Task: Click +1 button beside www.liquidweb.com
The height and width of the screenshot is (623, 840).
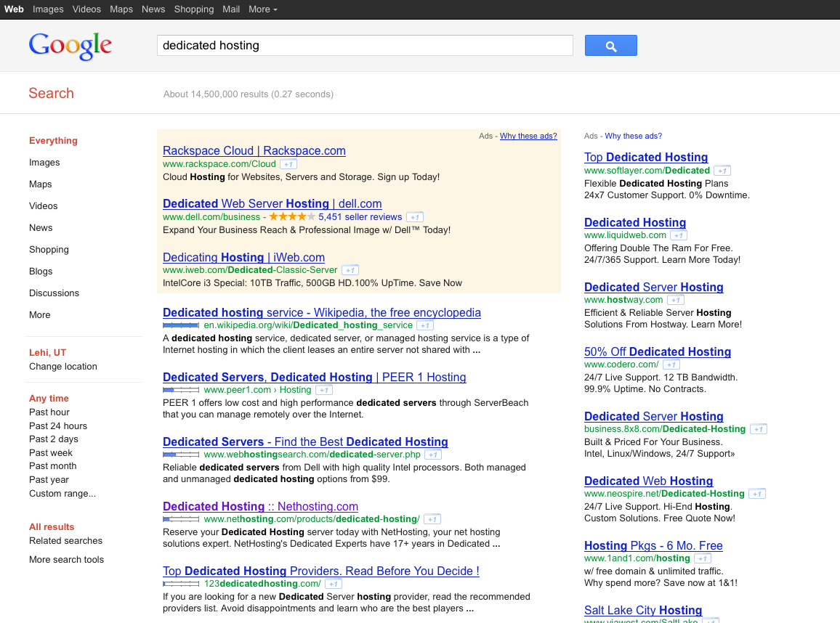Action: (x=679, y=235)
